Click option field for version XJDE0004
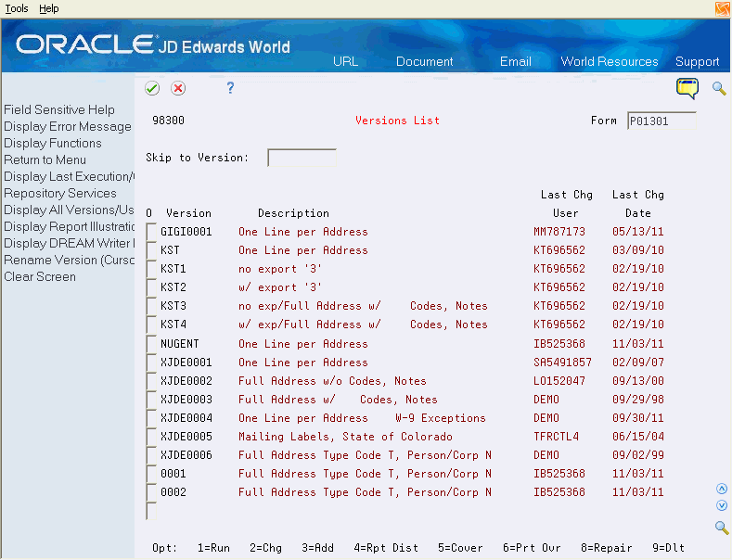The height and width of the screenshot is (560, 732). 151,418
